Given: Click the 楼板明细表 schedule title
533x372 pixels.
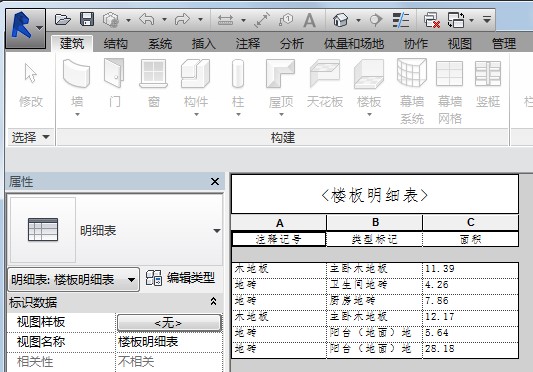Looking at the screenshot, I should pyautogui.click(x=375, y=195).
